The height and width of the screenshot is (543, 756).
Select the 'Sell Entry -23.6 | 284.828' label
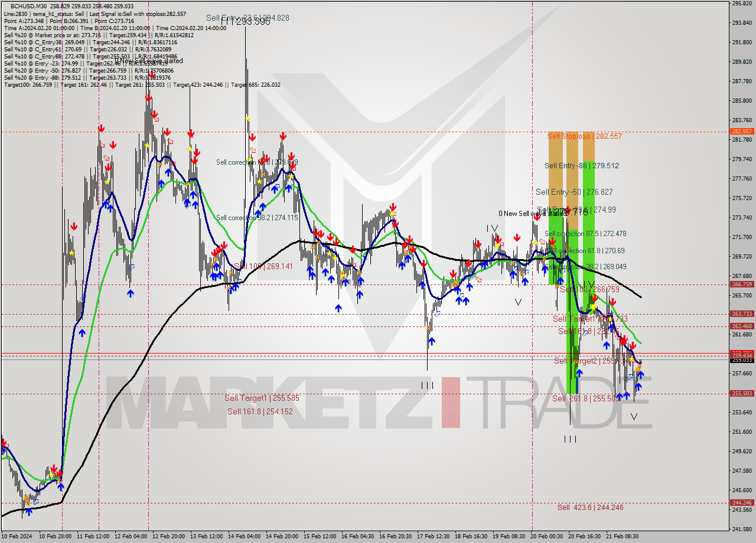tap(247, 18)
